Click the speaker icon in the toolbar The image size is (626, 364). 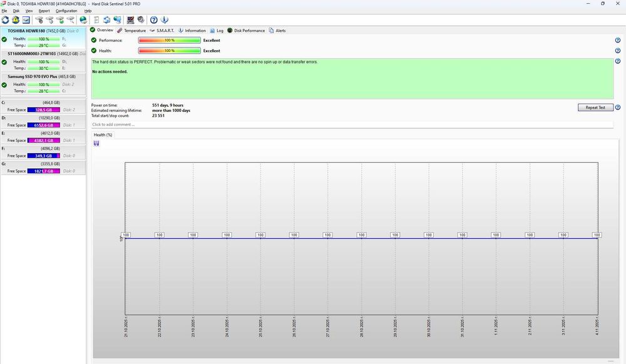point(140,20)
